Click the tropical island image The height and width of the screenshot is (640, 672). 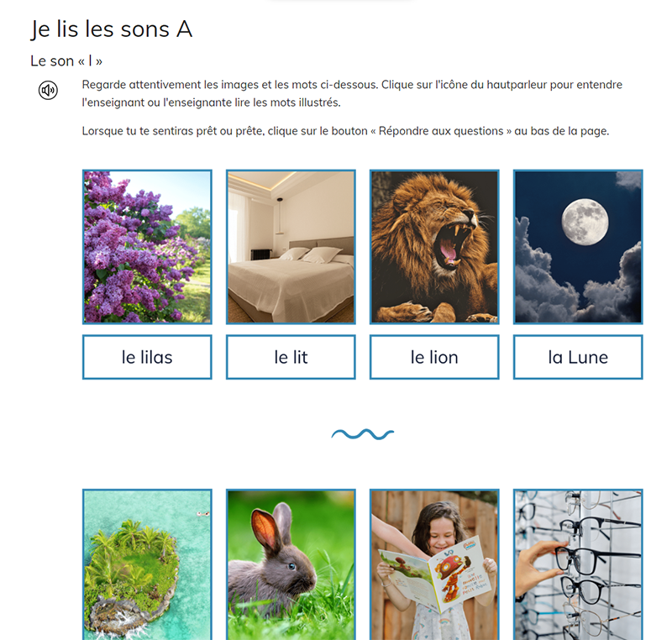147,564
